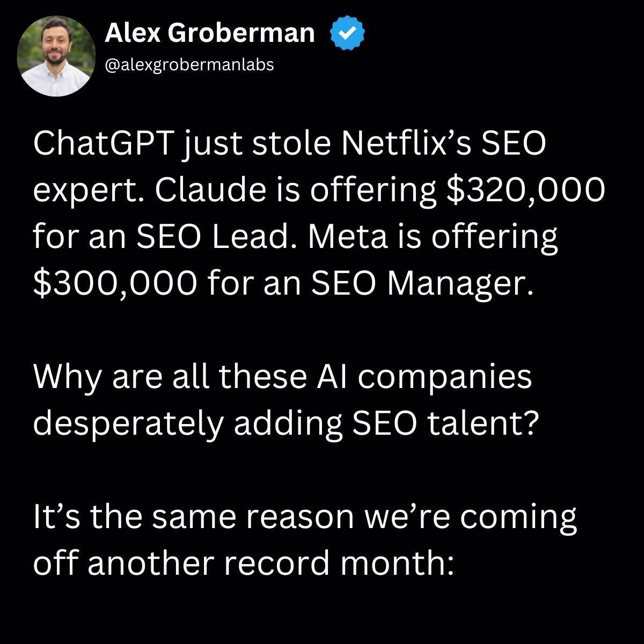Open the Alex Groberman display name

point(209,33)
